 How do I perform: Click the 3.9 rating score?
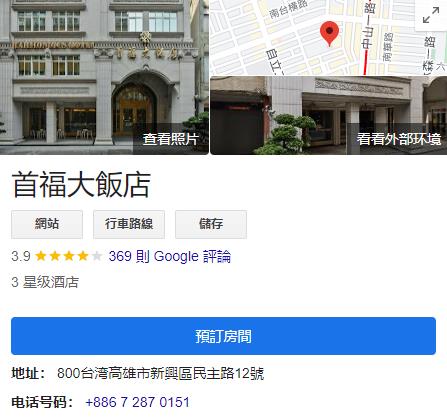21,256
